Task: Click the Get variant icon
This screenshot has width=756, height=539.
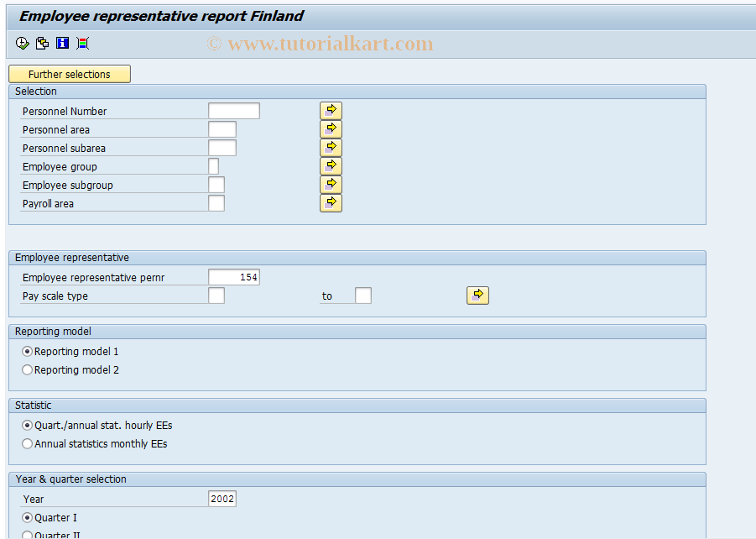Action: click(43, 44)
